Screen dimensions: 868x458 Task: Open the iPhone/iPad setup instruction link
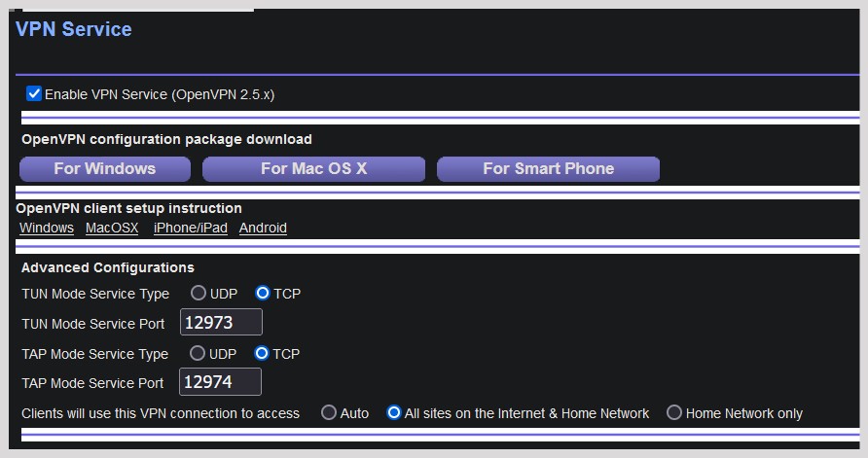[x=191, y=228]
